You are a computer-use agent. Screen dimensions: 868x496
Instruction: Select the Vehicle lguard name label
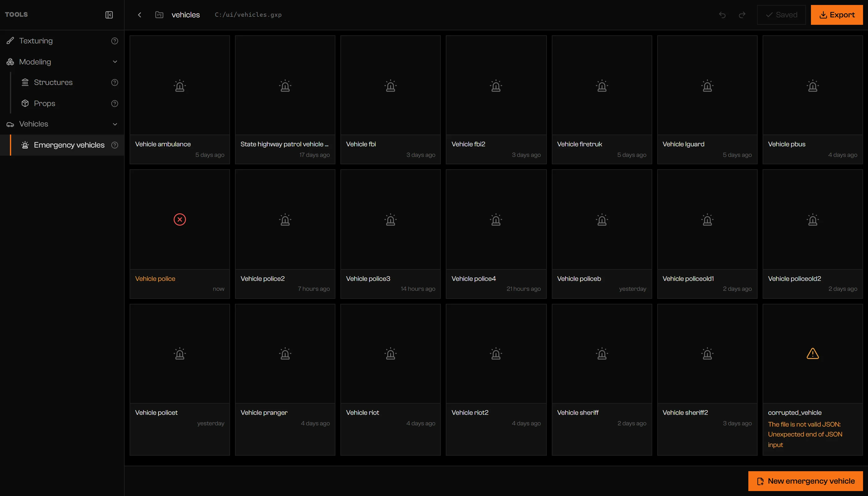pos(683,144)
